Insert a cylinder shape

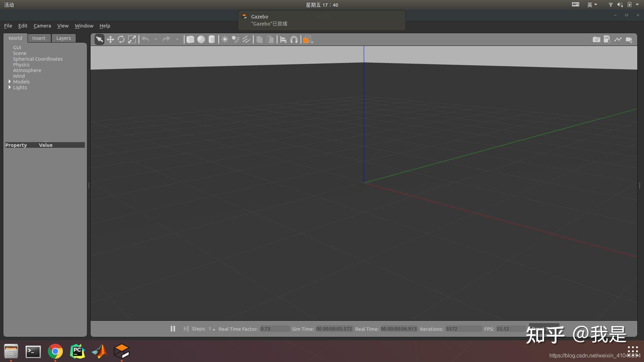pos(212,40)
